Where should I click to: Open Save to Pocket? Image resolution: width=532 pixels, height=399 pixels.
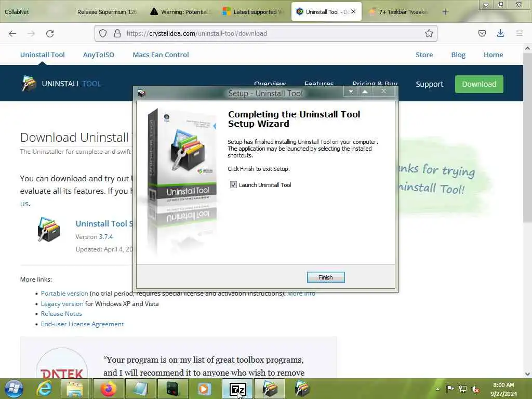click(x=482, y=33)
